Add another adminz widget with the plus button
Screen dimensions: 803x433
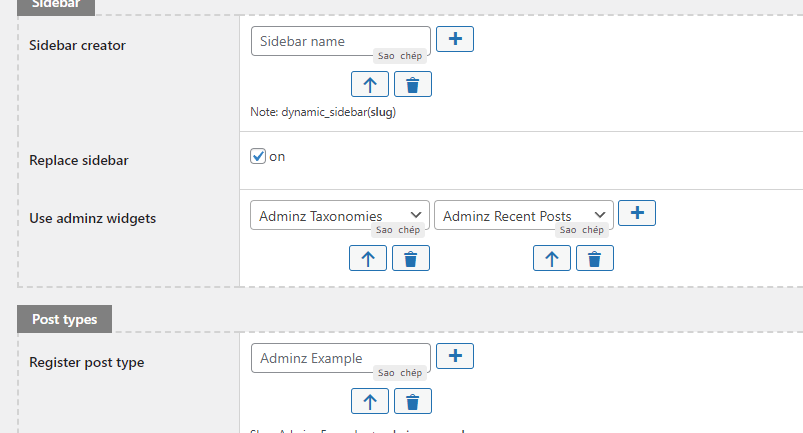point(637,213)
